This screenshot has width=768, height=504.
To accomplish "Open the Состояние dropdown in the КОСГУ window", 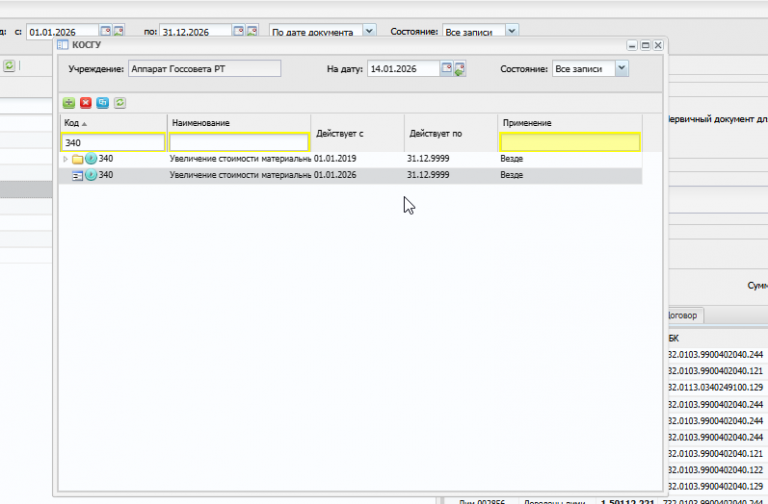I will pos(622,69).
